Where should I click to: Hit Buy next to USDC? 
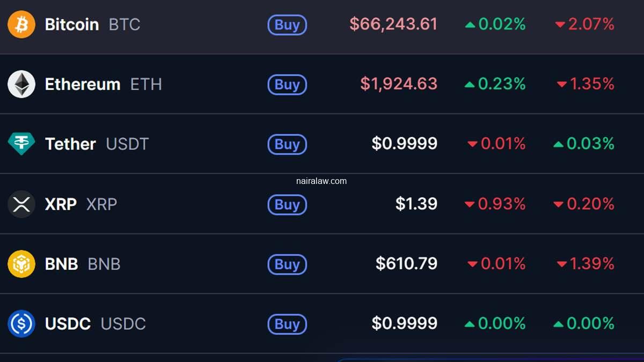(287, 324)
